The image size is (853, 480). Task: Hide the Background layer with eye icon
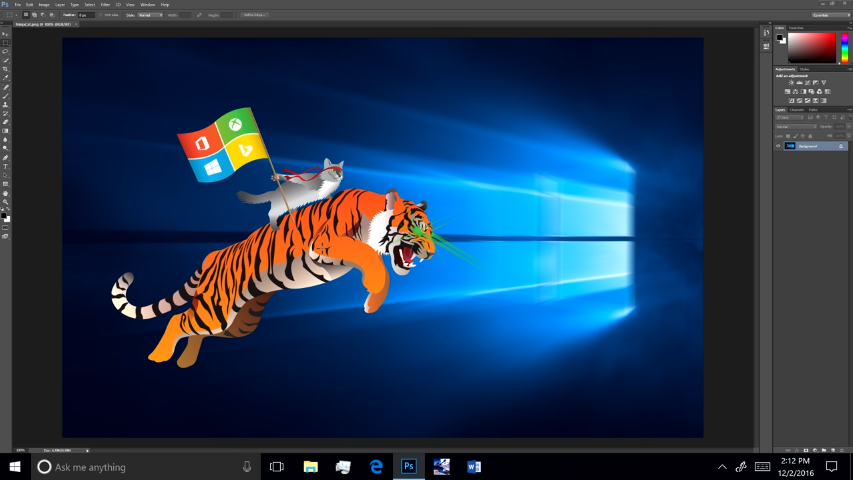[778, 146]
